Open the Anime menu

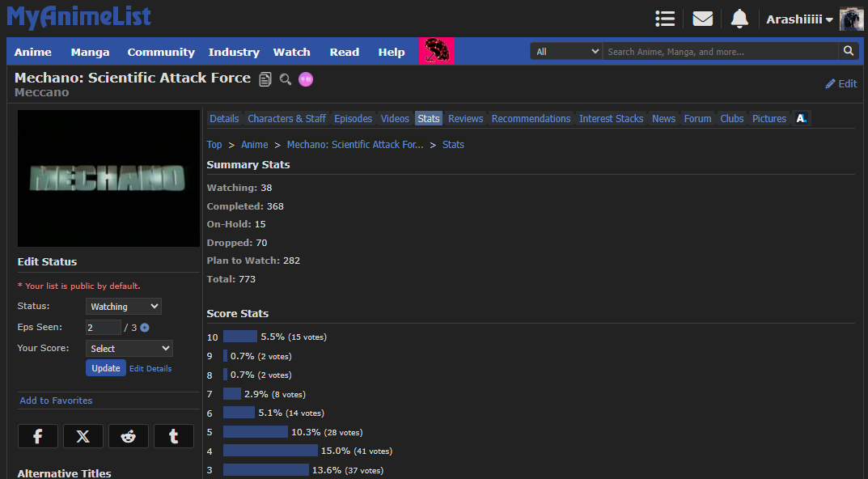(x=32, y=52)
